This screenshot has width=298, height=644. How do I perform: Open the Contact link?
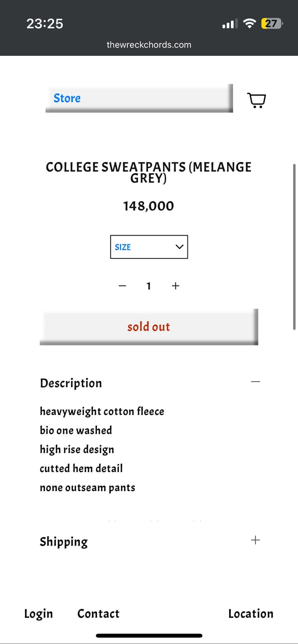(98, 614)
